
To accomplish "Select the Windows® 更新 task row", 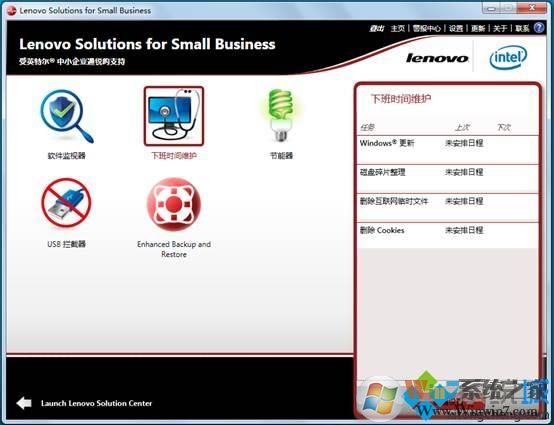I will pos(448,149).
